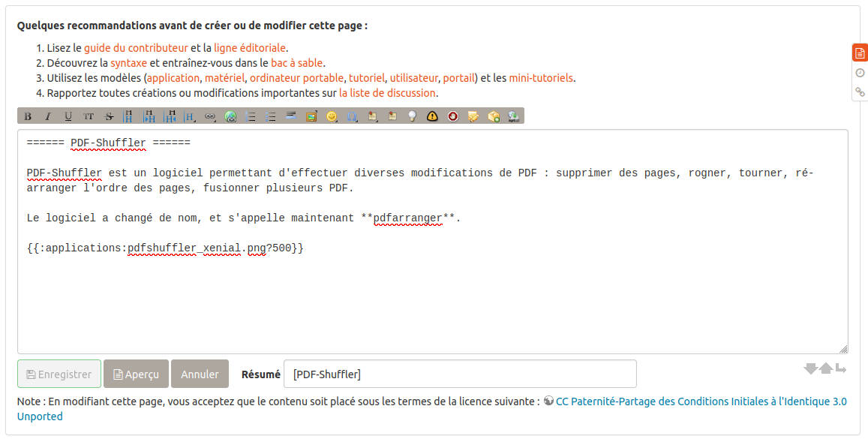This screenshot has height=445, width=868.
Task: Focus the Résumé input field
Action: 460,374
